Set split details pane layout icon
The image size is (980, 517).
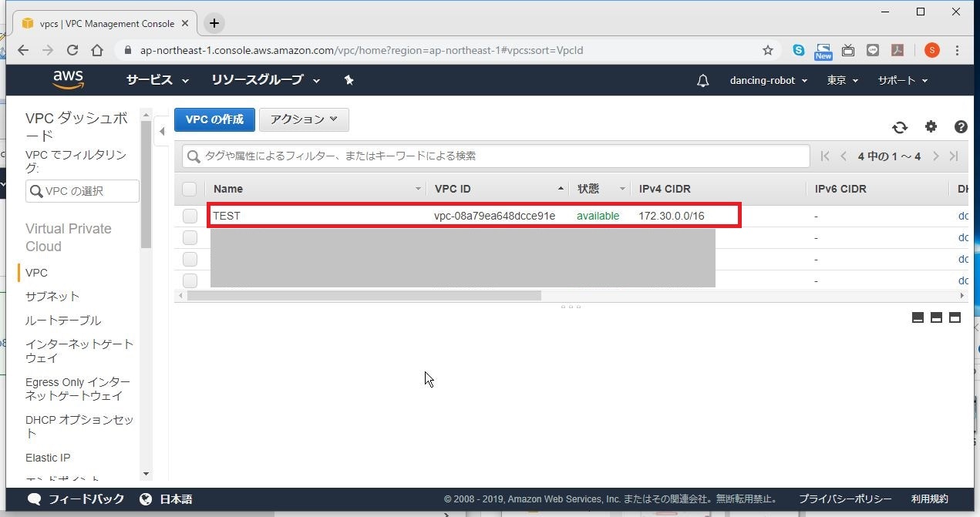[936, 317]
